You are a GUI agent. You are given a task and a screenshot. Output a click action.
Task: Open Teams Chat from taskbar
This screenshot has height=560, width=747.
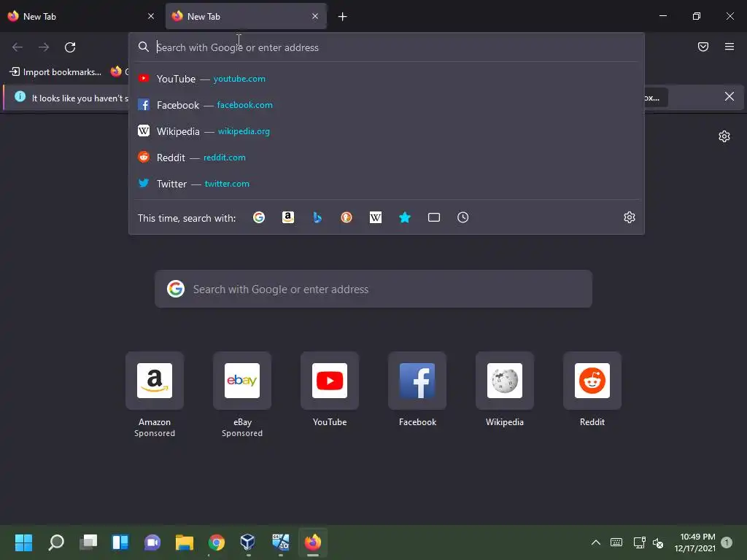pyautogui.click(x=152, y=542)
